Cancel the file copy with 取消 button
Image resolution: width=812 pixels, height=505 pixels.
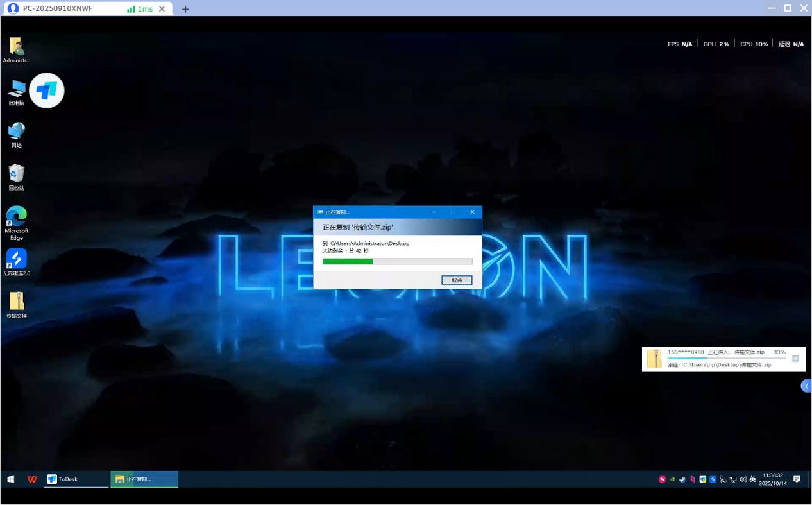tap(457, 280)
